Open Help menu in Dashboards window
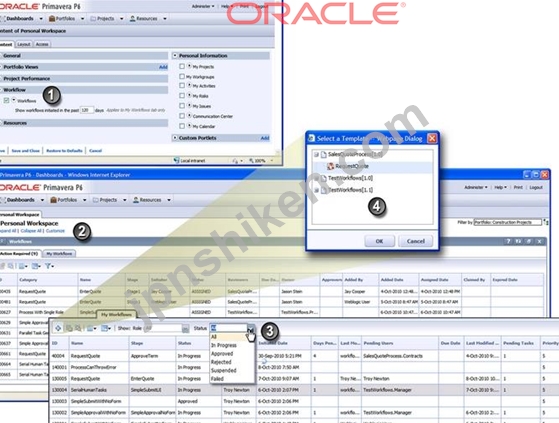The height and width of the screenshot is (423, 559). pos(501,187)
